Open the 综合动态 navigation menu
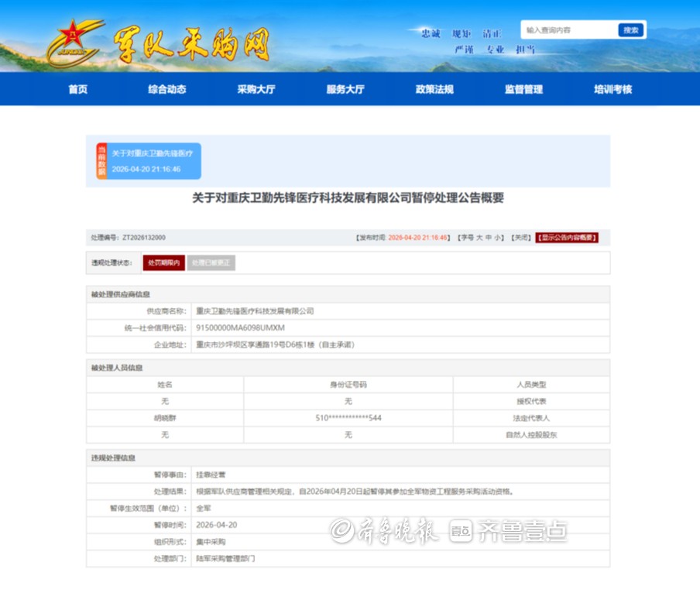The image size is (700, 593). click(x=167, y=89)
